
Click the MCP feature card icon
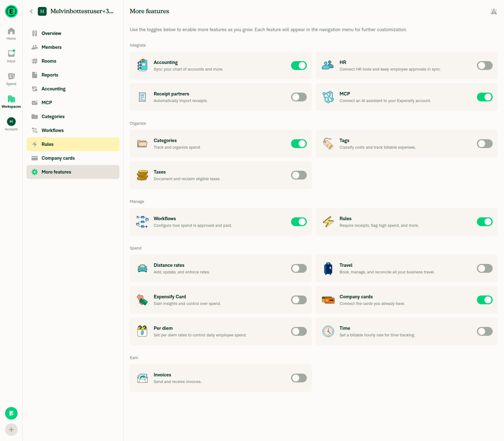pyautogui.click(x=328, y=97)
